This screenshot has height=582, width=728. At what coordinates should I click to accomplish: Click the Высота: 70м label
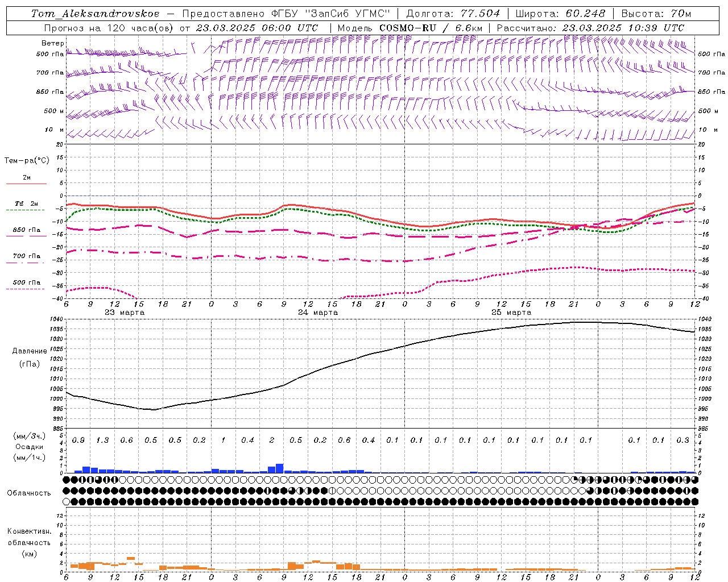[656, 13]
